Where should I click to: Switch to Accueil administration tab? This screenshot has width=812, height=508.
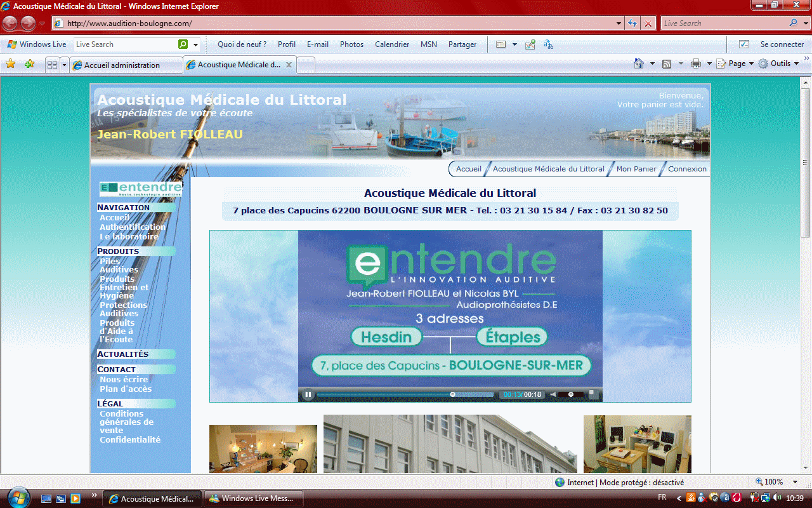click(126, 65)
